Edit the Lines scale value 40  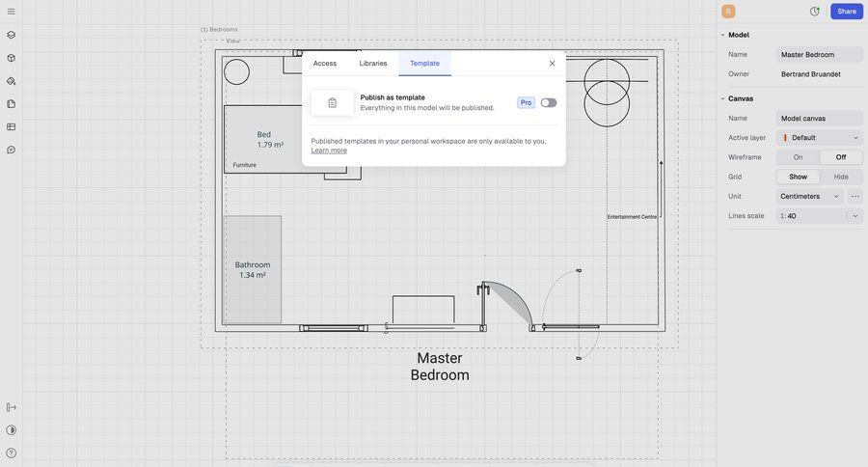(x=813, y=216)
